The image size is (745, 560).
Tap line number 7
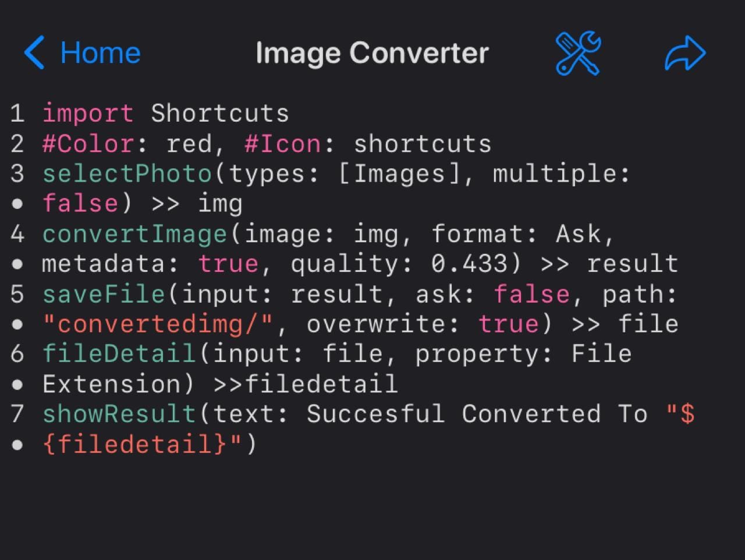(17, 414)
